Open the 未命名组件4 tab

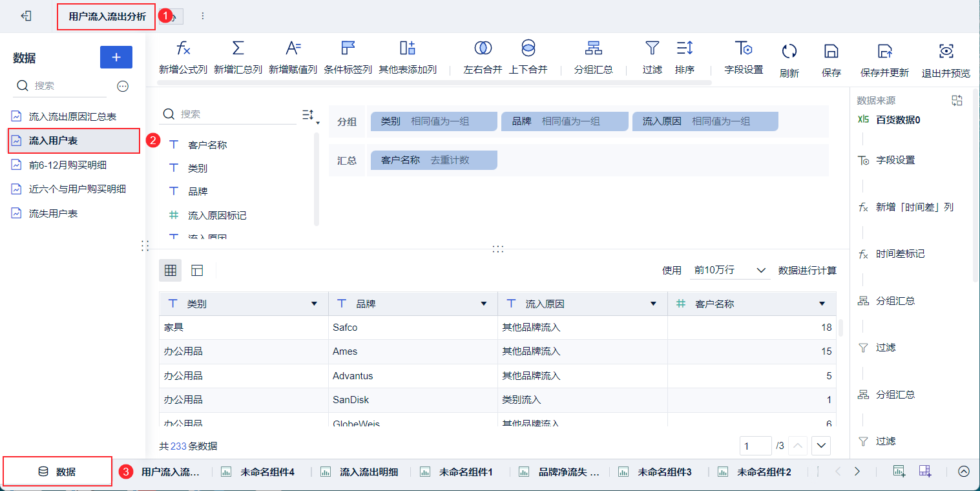258,472
